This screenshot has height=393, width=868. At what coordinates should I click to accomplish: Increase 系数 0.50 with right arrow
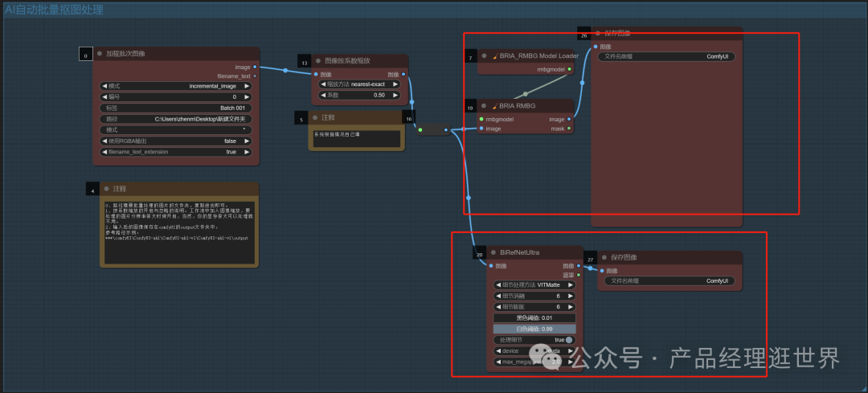(403, 95)
